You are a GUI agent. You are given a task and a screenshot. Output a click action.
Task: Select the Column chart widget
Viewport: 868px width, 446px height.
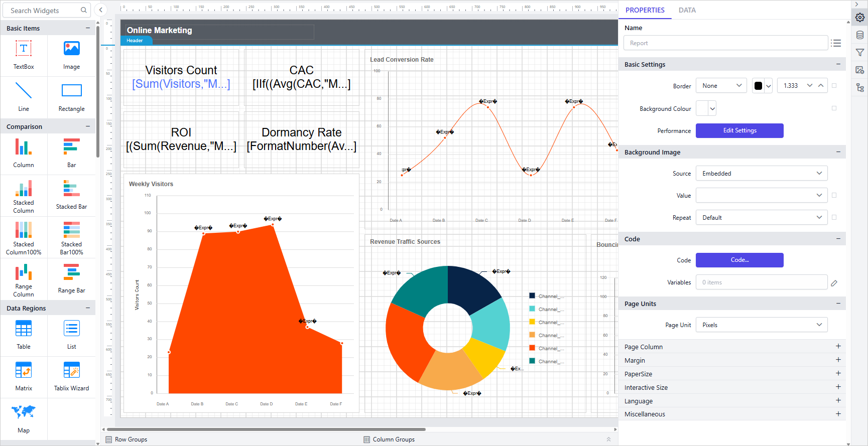(x=24, y=154)
